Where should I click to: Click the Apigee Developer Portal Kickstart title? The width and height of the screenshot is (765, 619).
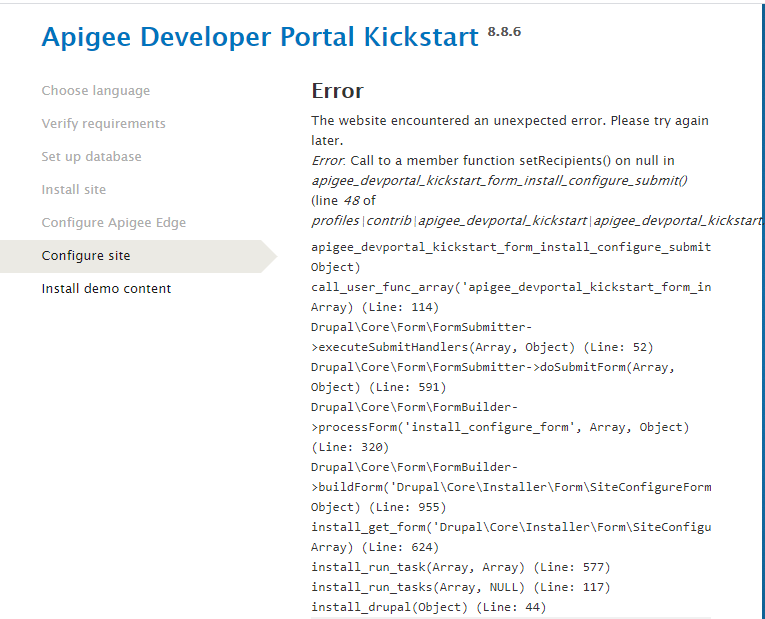pos(260,38)
